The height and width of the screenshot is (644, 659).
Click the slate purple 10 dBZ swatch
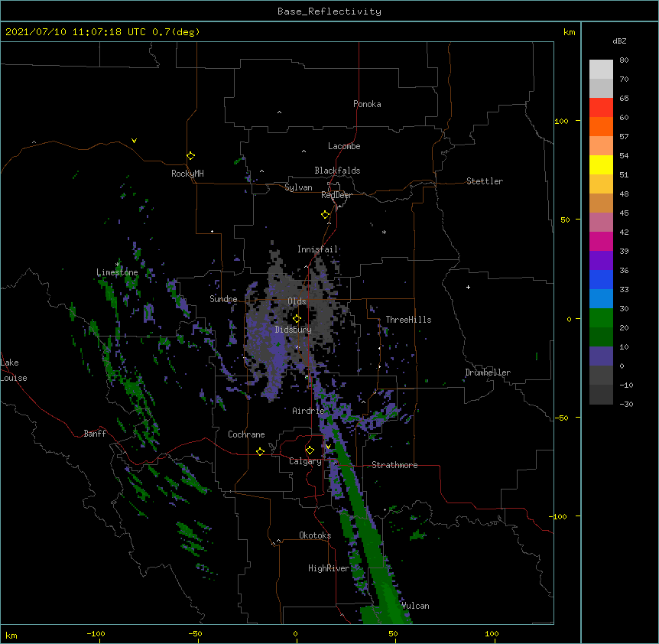(x=601, y=356)
